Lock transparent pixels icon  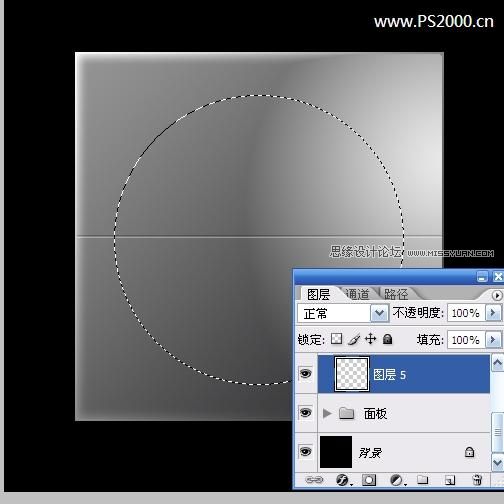[x=336, y=339]
